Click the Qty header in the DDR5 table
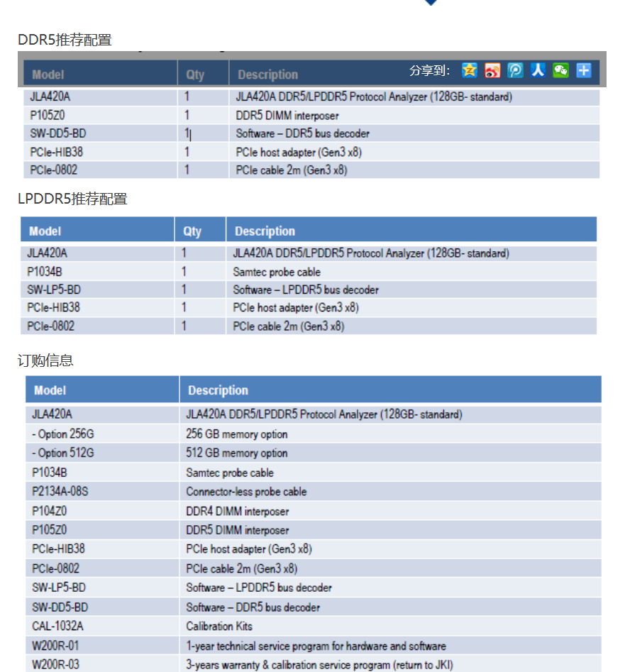 [x=195, y=75]
